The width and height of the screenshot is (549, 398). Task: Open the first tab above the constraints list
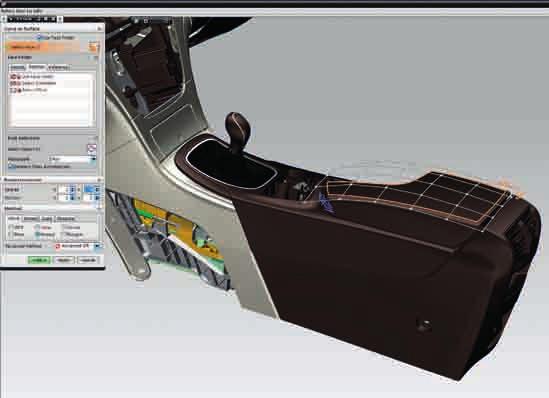pos(17,67)
